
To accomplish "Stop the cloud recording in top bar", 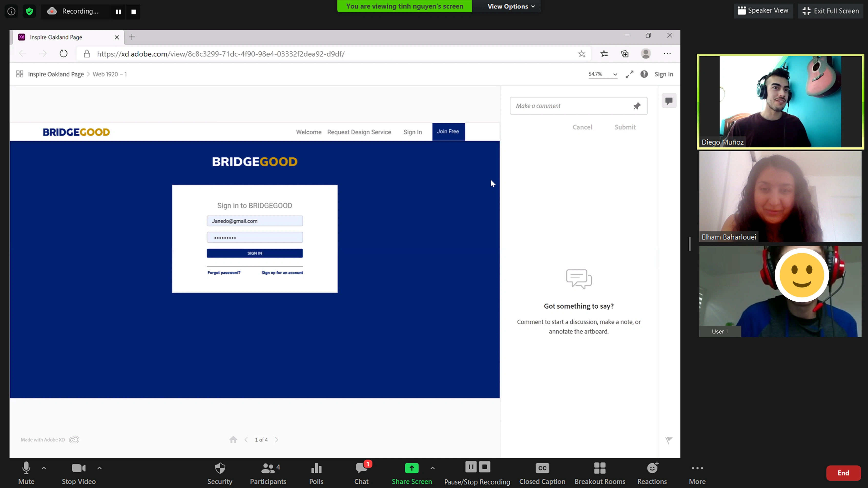I will [134, 12].
